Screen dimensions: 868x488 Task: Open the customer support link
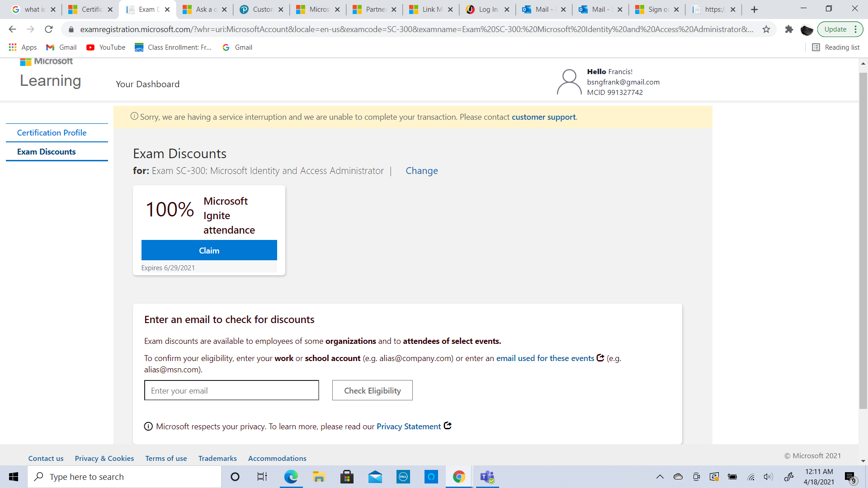point(543,117)
